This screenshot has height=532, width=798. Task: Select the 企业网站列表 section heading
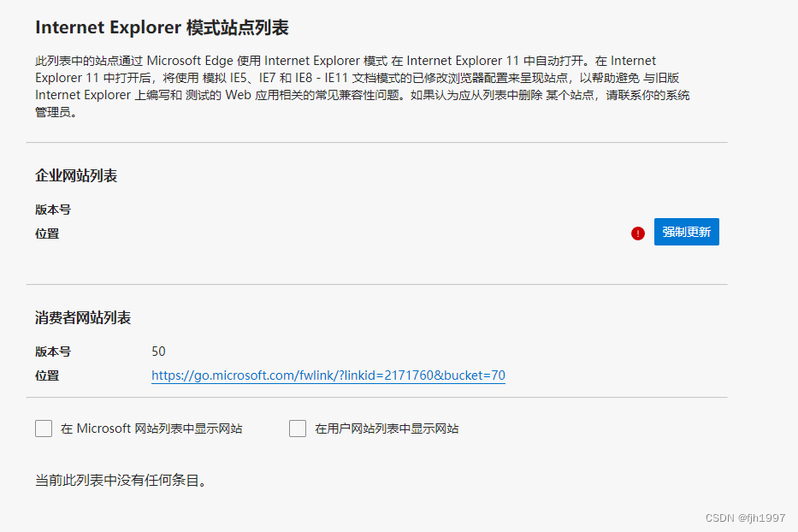pos(76,175)
